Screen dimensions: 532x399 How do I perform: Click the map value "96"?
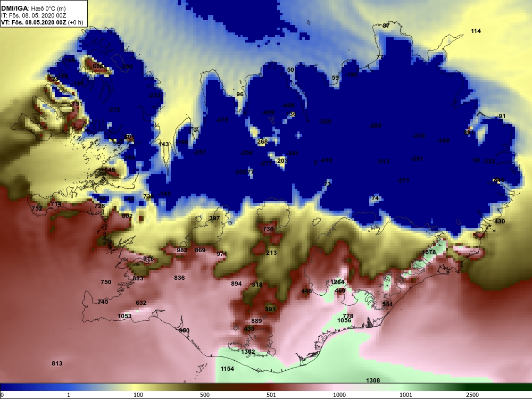(240, 94)
